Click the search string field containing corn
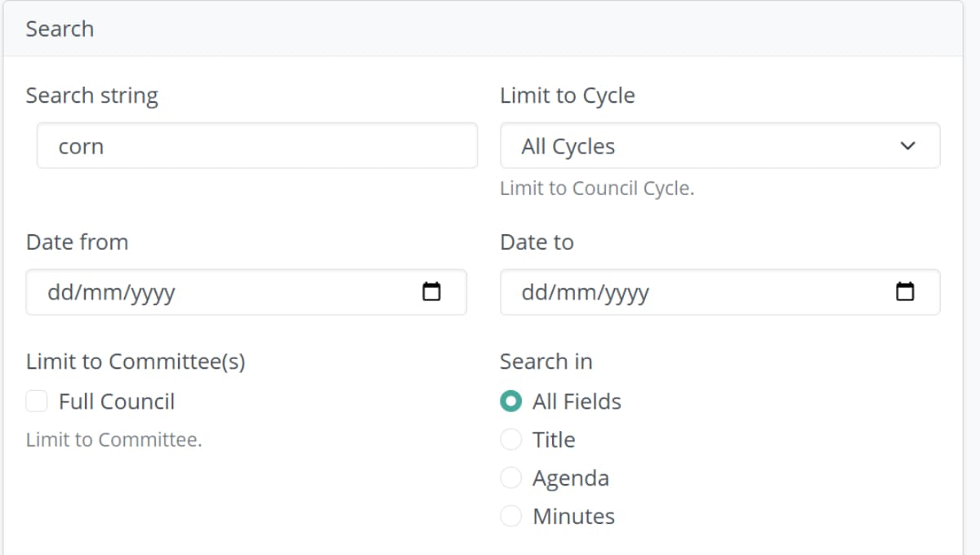980x555 pixels. [x=257, y=145]
